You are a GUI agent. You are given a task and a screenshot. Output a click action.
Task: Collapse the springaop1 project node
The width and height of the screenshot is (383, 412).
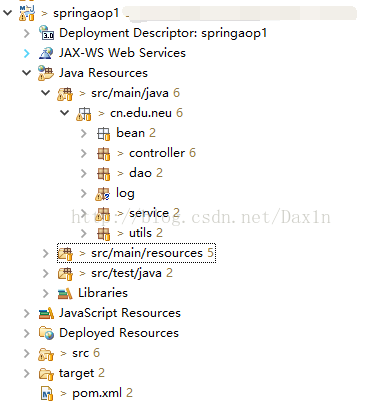(x=7, y=13)
